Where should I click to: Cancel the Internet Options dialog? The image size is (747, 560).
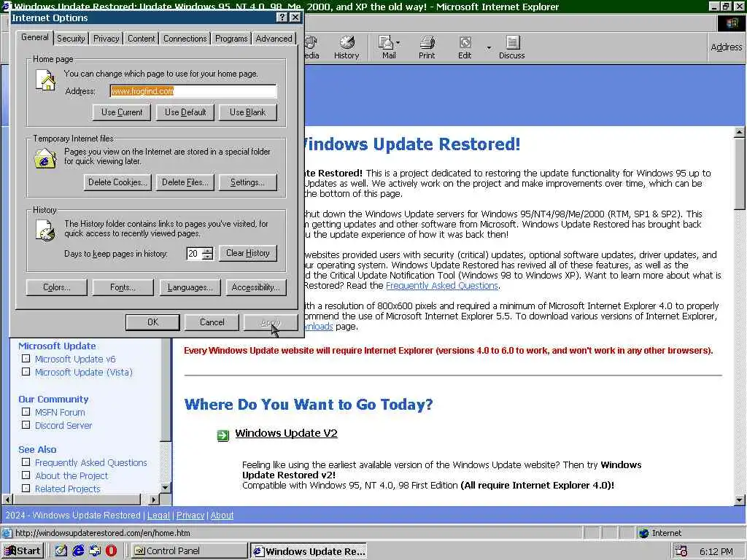coord(212,322)
